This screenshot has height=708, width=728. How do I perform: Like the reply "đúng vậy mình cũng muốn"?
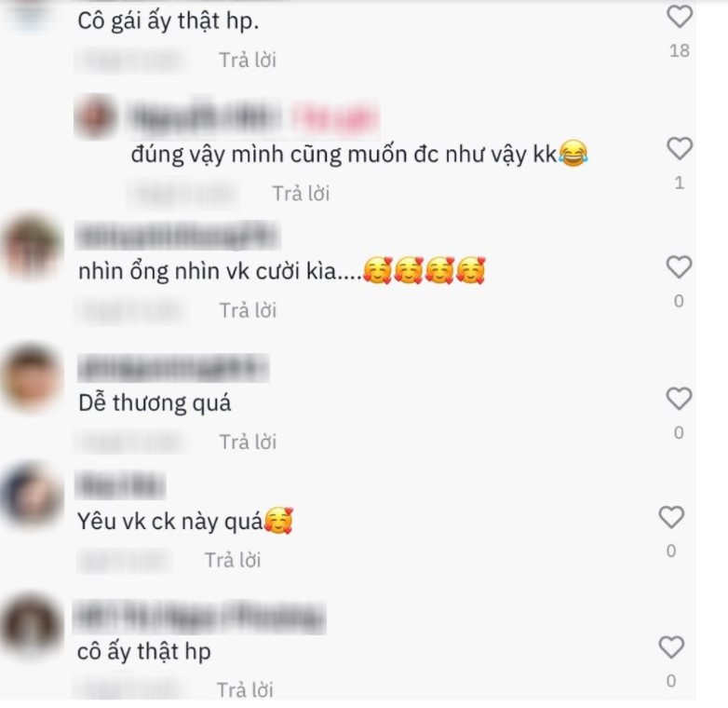pyautogui.click(x=680, y=149)
